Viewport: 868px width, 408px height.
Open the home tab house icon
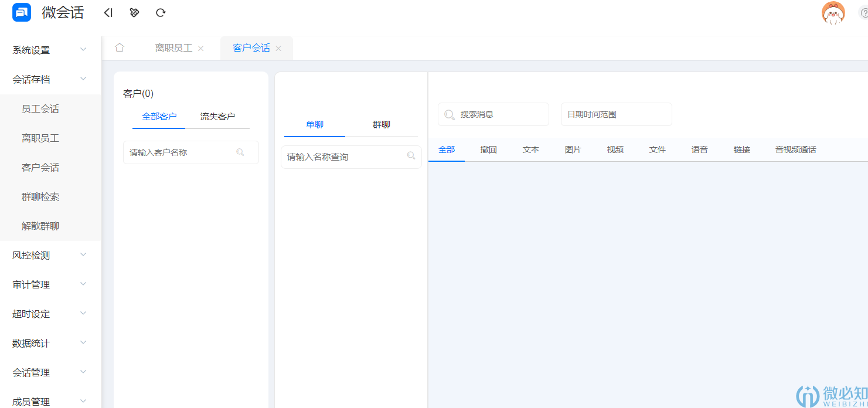click(x=120, y=48)
